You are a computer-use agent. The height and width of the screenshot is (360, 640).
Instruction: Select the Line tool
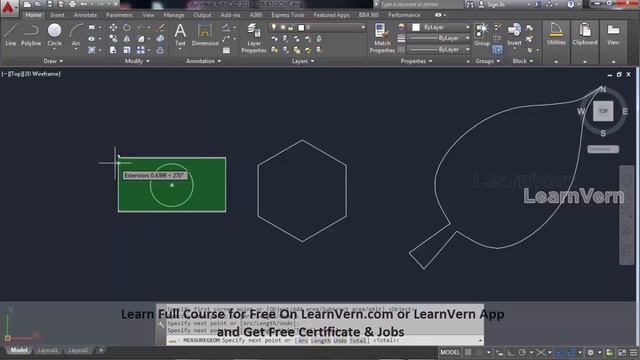(x=11, y=35)
